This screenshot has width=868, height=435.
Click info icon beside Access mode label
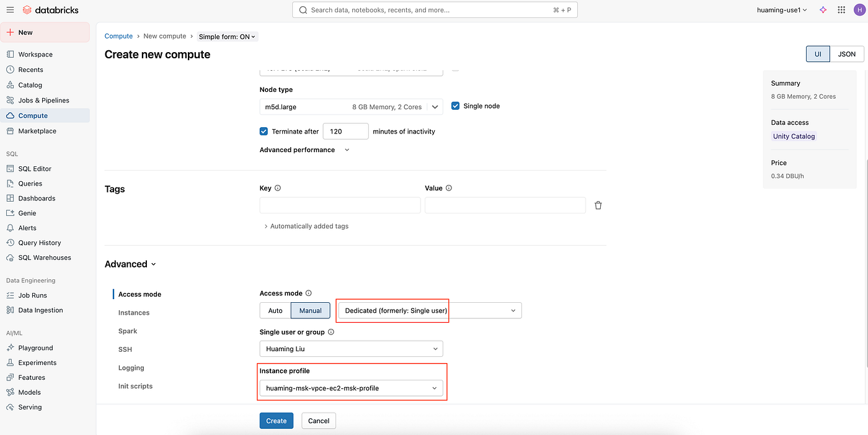pyautogui.click(x=309, y=294)
